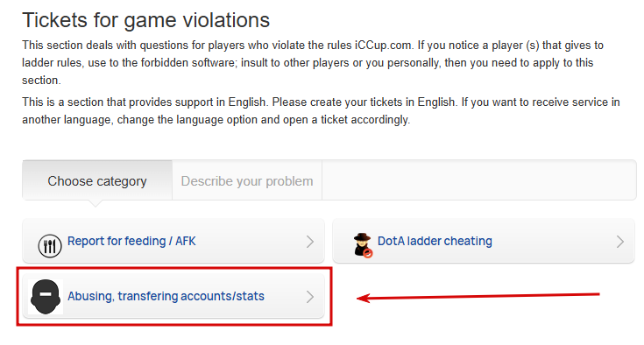The image size is (644, 345).
Task: Click the red arrow pointing at Abusing category
Action: pos(478,296)
